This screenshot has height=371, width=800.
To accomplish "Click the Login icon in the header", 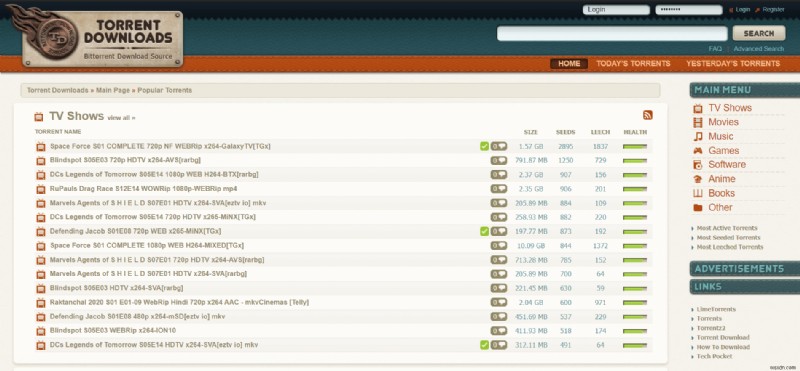I will (731, 10).
